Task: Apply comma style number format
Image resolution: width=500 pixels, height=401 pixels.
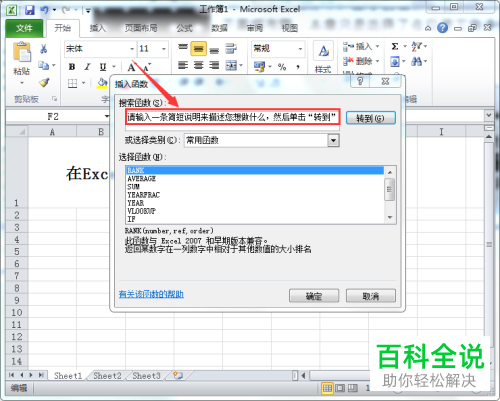Action: 298,67
